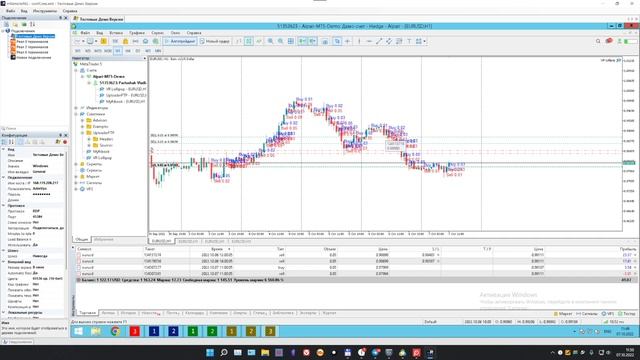Open Графики menu in MetaTrader
Viewport: 640px width, 360px height.
(137, 33)
